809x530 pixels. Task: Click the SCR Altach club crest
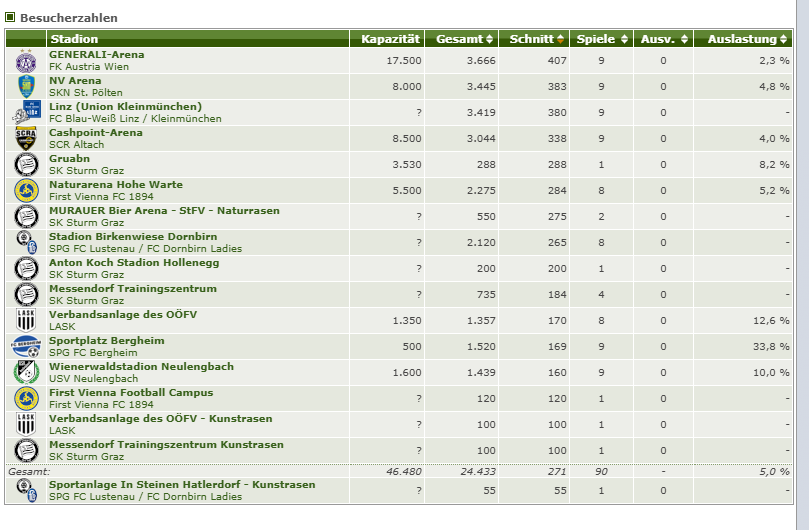(26, 138)
